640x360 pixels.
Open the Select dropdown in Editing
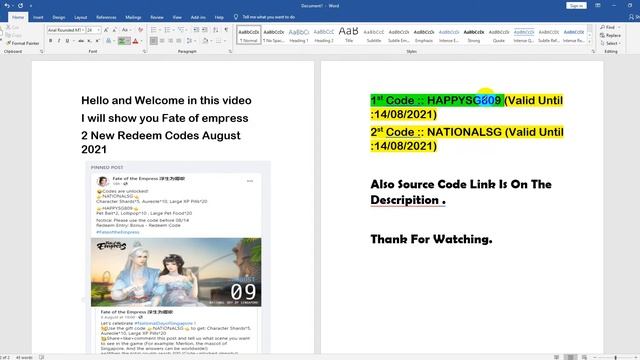[x=610, y=43]
